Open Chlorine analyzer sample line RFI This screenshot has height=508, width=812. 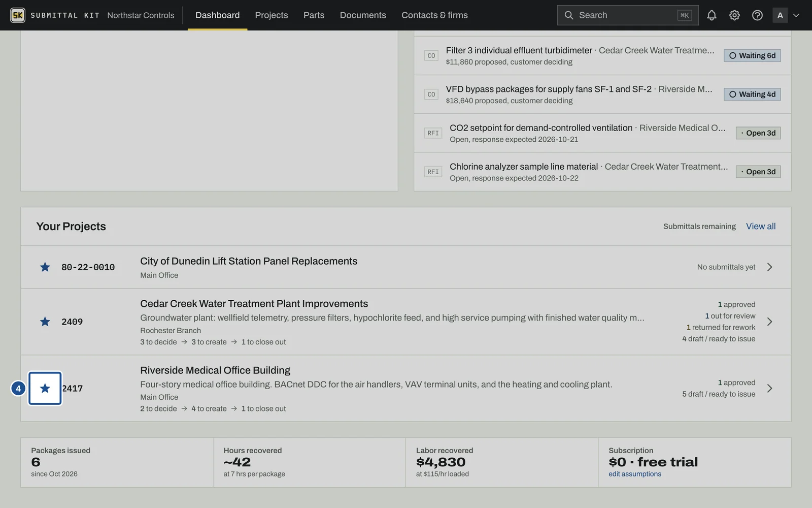click(x=602, y=172)
